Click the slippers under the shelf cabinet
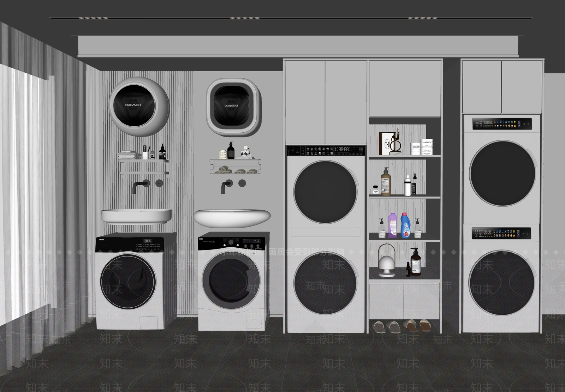 pyautogui.click(x=402, y=326)
